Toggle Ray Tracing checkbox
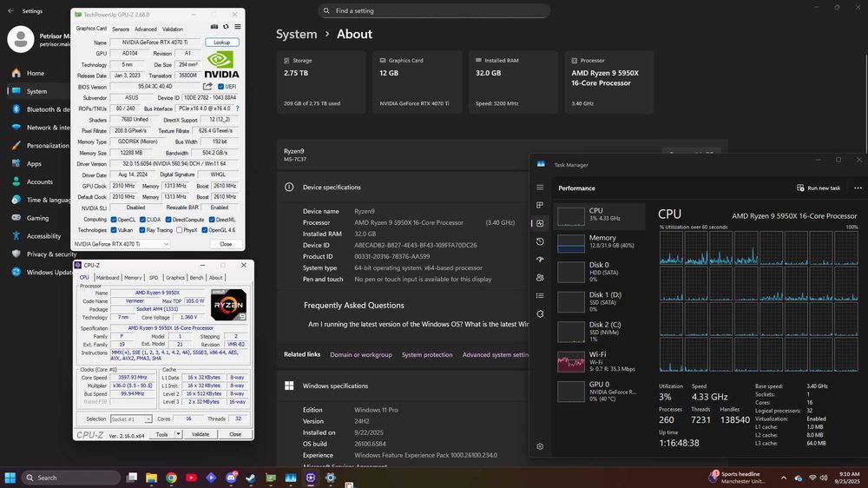Screen dimensions: 868x488 pyautogui.click(x=142, y=230)
